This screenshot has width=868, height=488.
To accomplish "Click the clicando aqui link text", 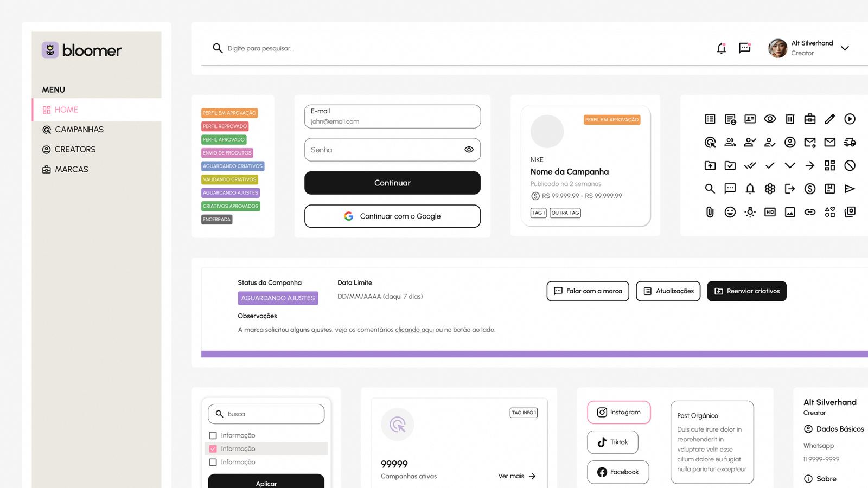I will click(x=414, y=330).
